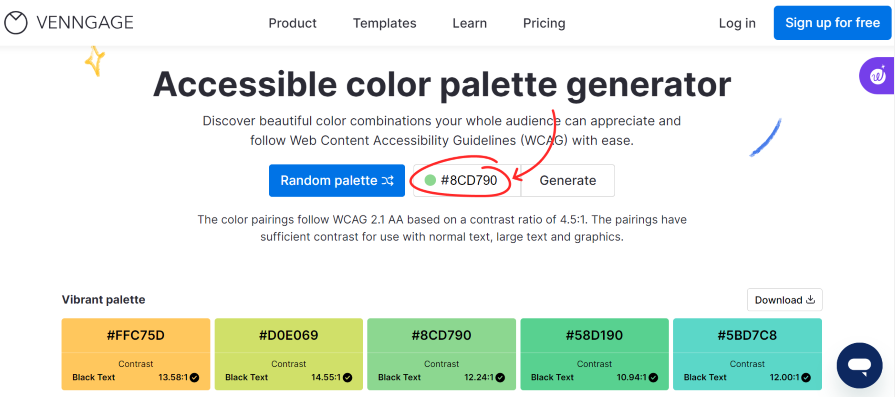895x397 pixels.
Task: Open the Product menu
Action: 293,23
